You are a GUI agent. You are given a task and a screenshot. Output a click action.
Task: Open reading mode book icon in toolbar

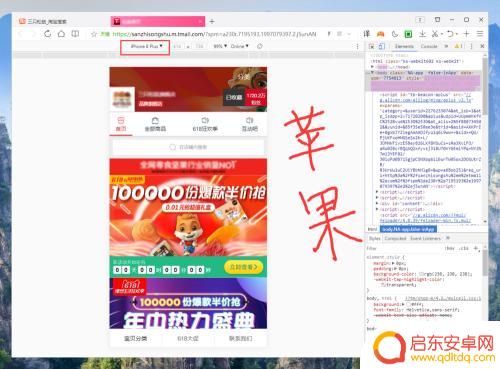(75, 34)
